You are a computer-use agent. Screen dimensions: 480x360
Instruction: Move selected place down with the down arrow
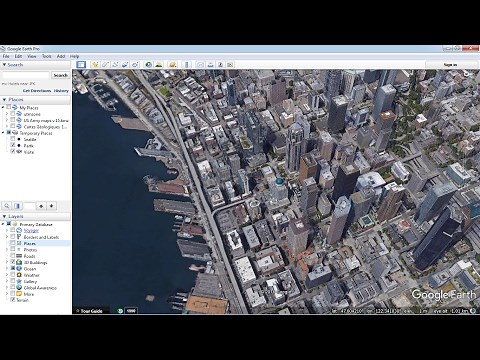tap(51, 206)
